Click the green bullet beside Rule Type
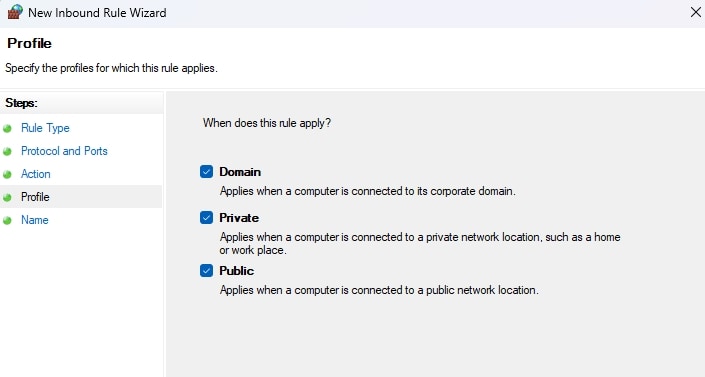705x377 pixels. (7, 129)
